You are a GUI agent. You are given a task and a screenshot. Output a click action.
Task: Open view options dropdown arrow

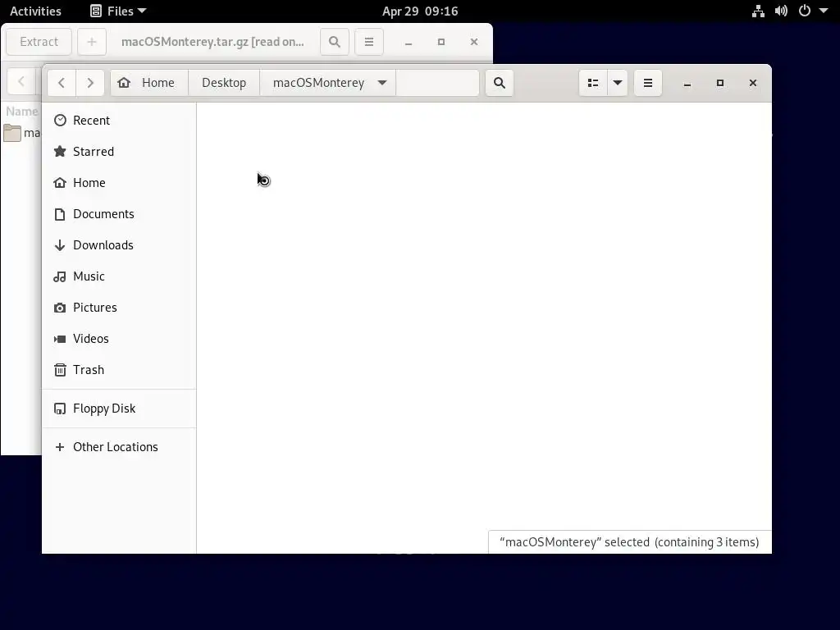(x=618, y=83)
